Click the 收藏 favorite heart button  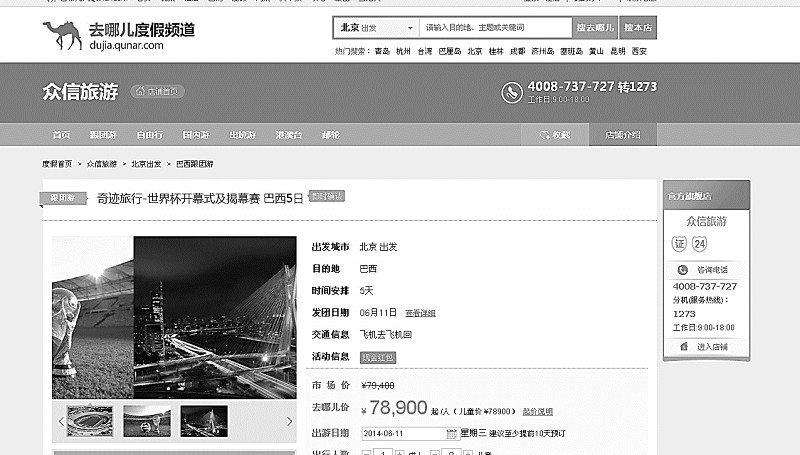point(555,135)
